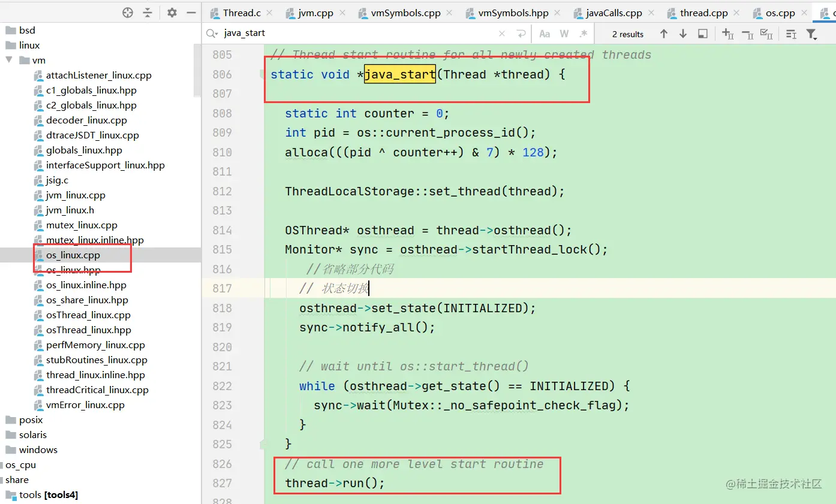
Task: Open osThread_linux.cpp file
Action: click(88, 315)
